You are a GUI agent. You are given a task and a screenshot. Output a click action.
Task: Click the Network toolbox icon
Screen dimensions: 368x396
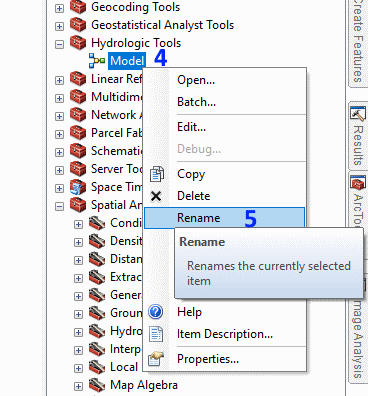[x=78, y=115]
